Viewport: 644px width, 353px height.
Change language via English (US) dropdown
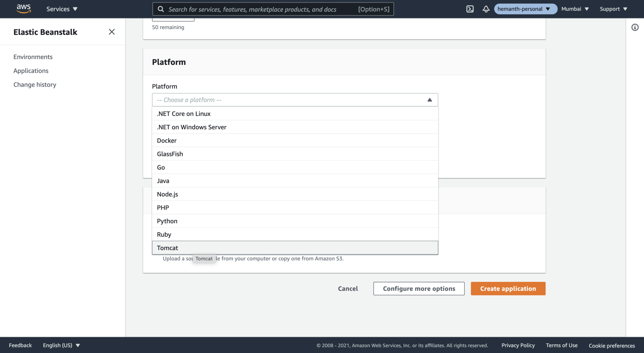[61, 345]
